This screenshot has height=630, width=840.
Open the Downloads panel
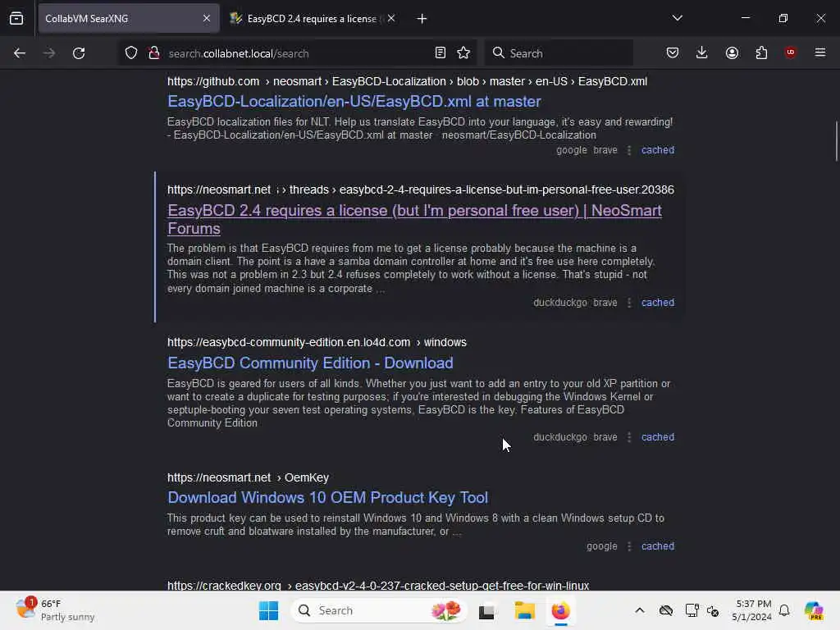pos(702,52)
